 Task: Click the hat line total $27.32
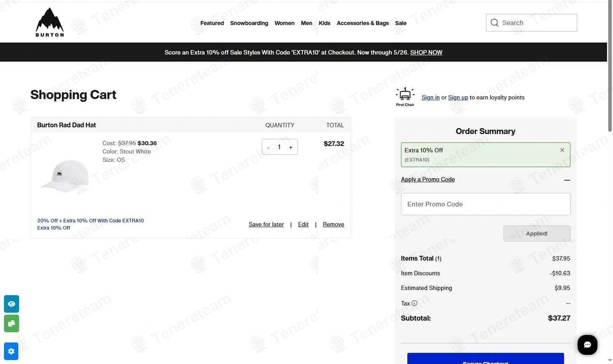click(x=334, y=144)
